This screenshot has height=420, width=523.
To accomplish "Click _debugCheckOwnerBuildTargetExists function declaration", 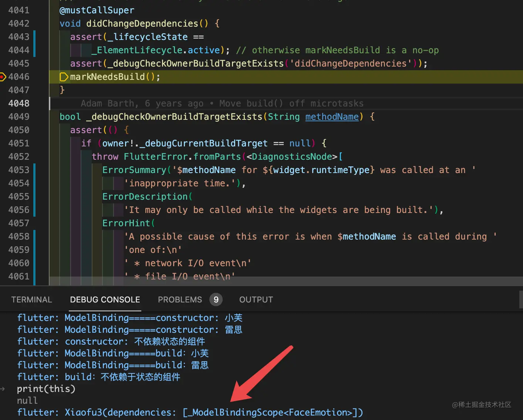I will tap(174, 117).
